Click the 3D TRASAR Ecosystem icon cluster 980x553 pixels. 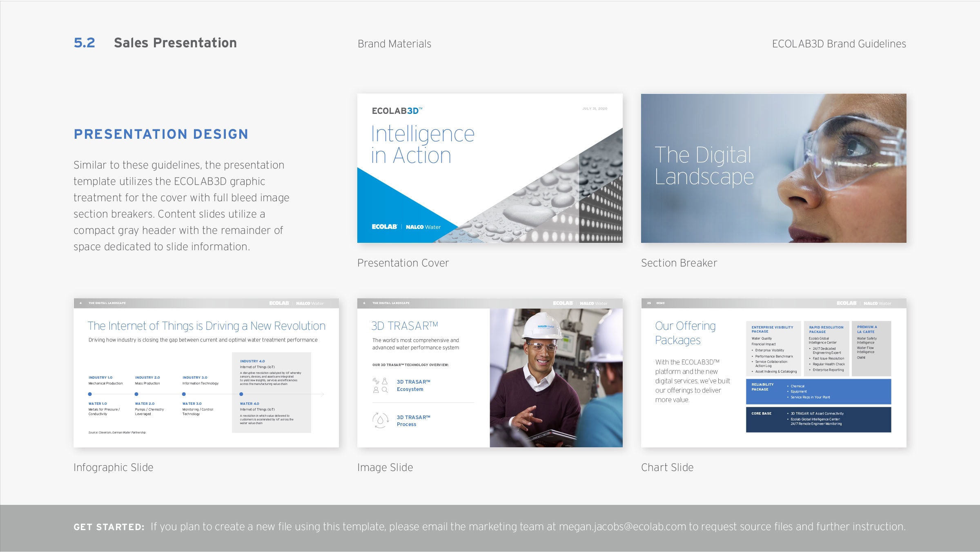(380, 385)
